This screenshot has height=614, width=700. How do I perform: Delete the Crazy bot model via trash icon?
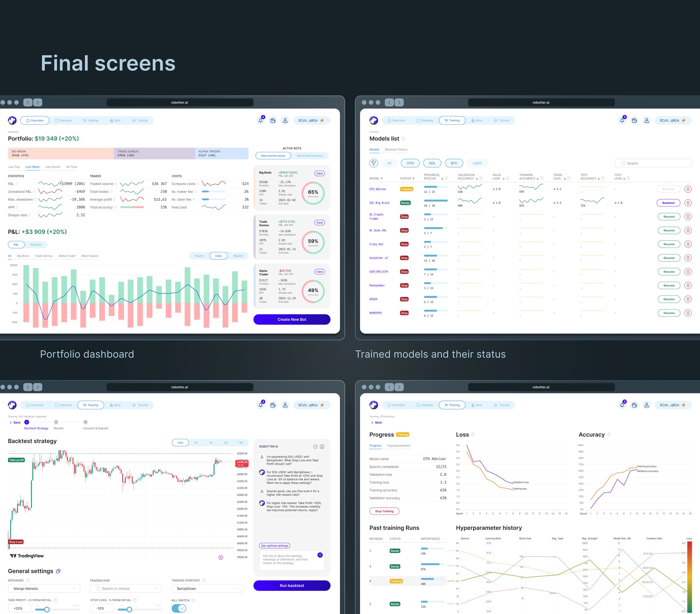[x=688, y=244]
